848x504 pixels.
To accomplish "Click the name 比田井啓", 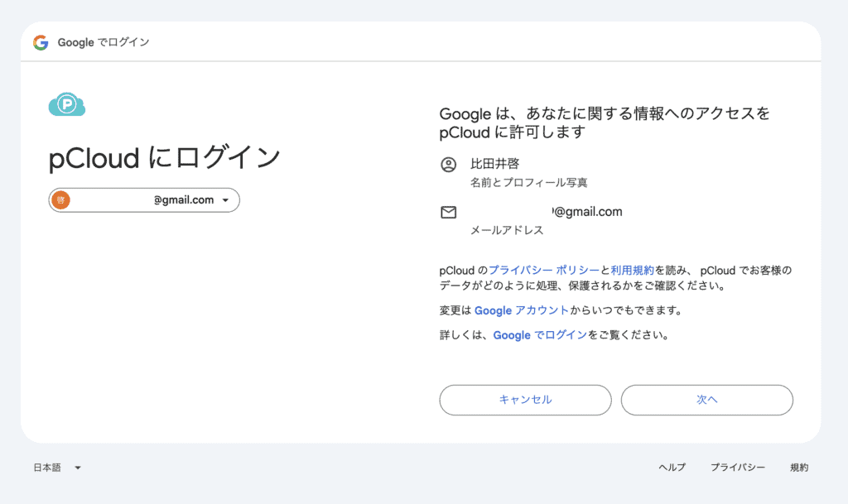I will tap(494, 164).
